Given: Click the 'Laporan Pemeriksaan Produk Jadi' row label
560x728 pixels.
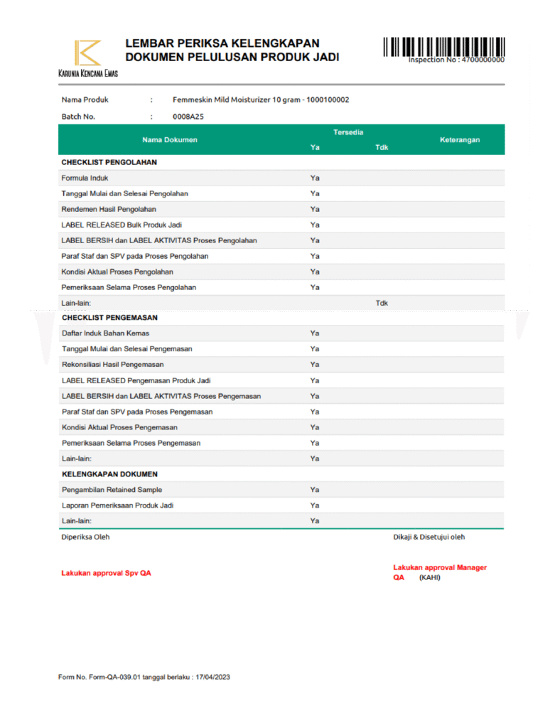Looking at the screenshot, I should click(117, 505).
